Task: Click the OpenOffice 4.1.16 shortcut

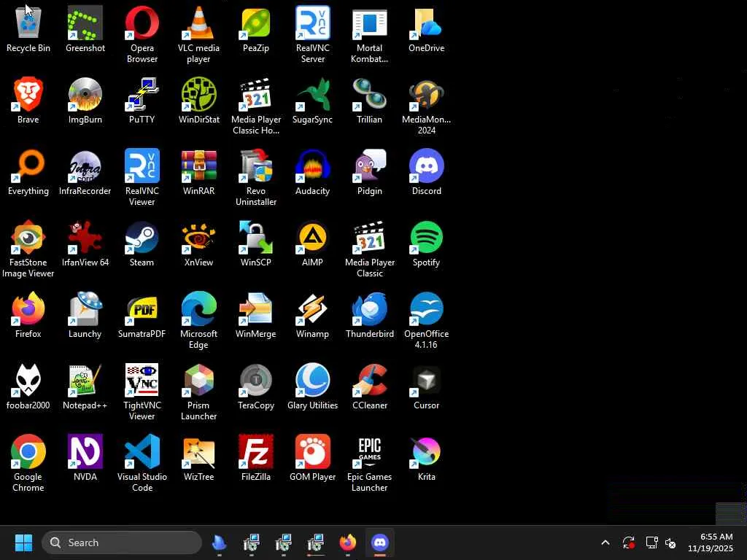Action: click(x=426, y=308)
